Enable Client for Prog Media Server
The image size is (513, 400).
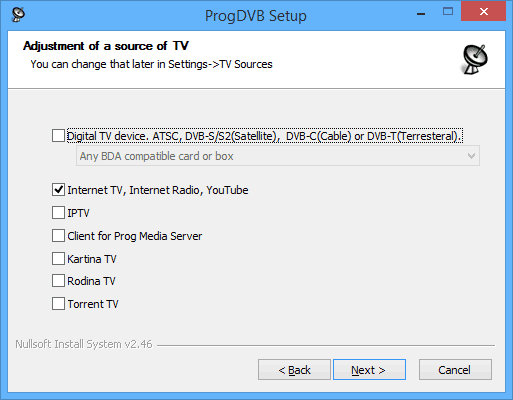58,236
